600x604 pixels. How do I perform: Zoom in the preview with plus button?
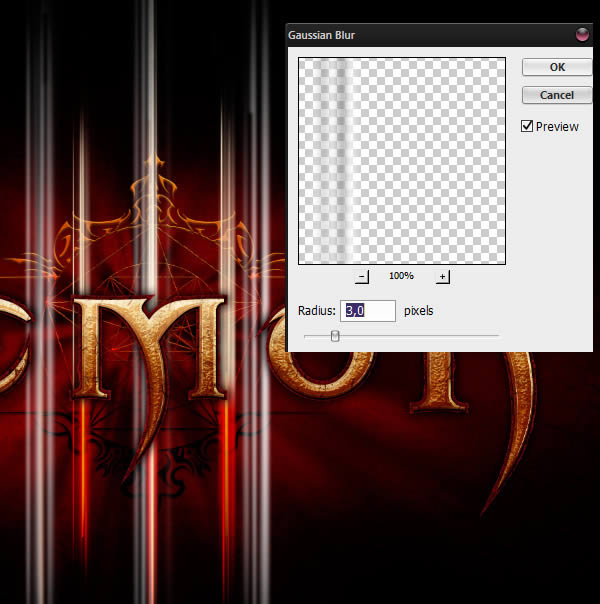[x=442, y=277]
